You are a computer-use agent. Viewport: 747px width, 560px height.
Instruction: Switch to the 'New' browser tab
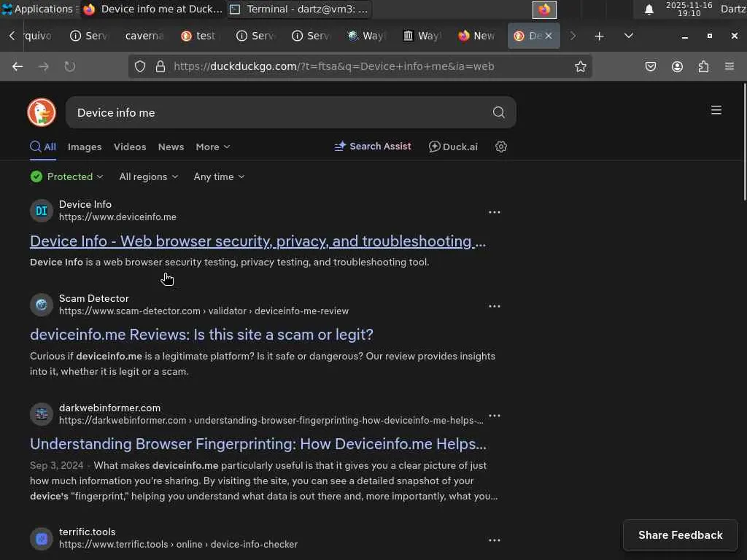(476, 36)
